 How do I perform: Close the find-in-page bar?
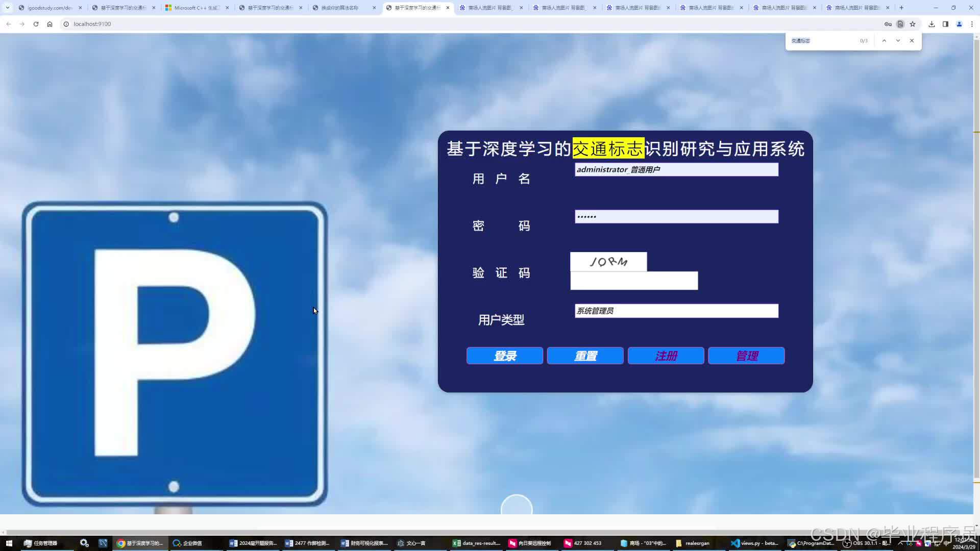912,40
